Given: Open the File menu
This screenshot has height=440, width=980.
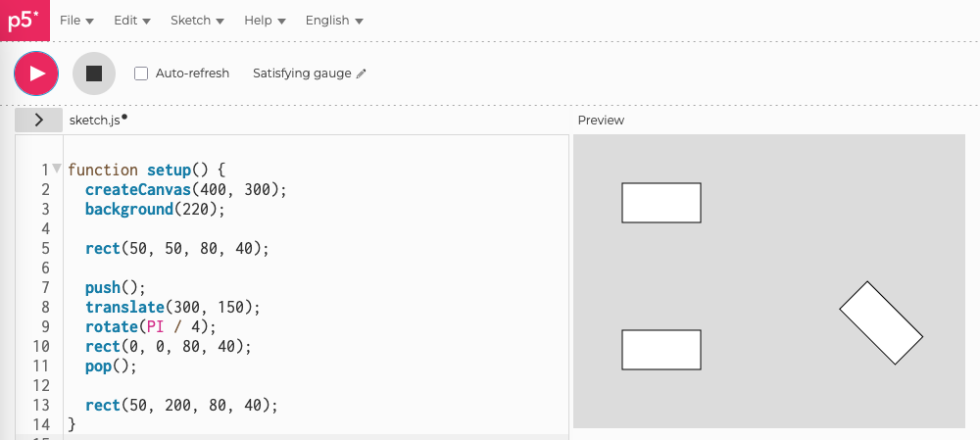Looking at the screenshot, I should pos(76,21).
